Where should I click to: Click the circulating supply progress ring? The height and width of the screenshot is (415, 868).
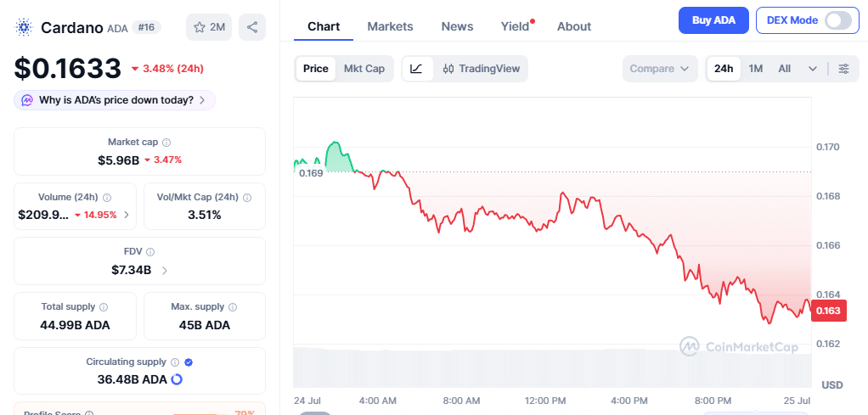coord(178,379)
